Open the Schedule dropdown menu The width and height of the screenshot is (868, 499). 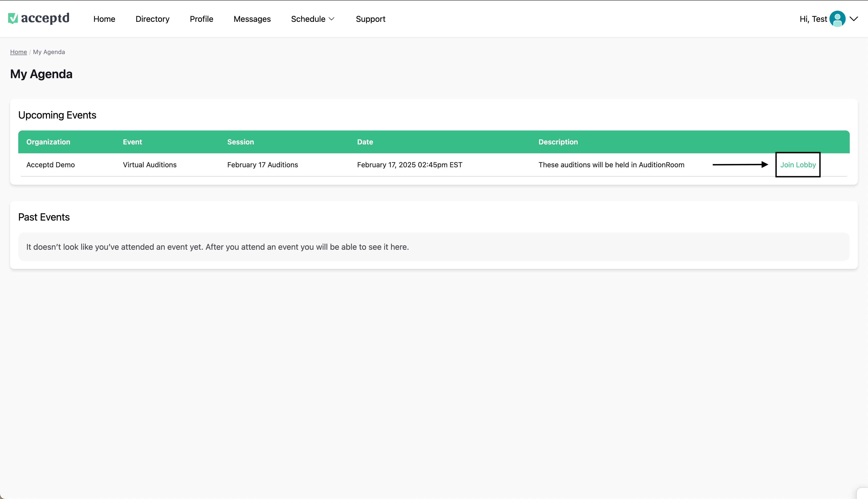tap(312, 19)
